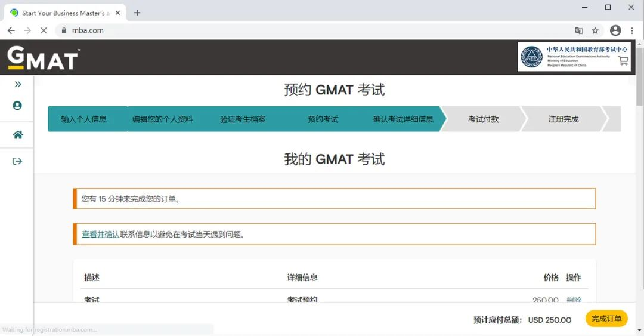Open the shopping cart icon
The width and height of the screenshot is (644, 336).
[623, 60]
